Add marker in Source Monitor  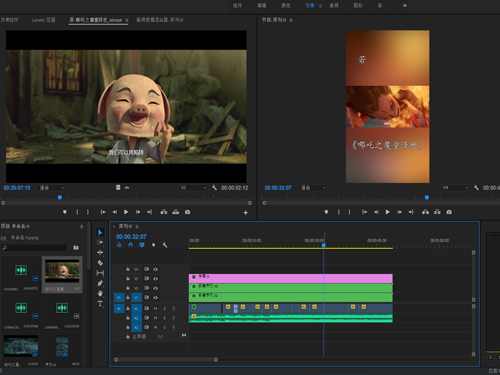(x=65, y=212)
